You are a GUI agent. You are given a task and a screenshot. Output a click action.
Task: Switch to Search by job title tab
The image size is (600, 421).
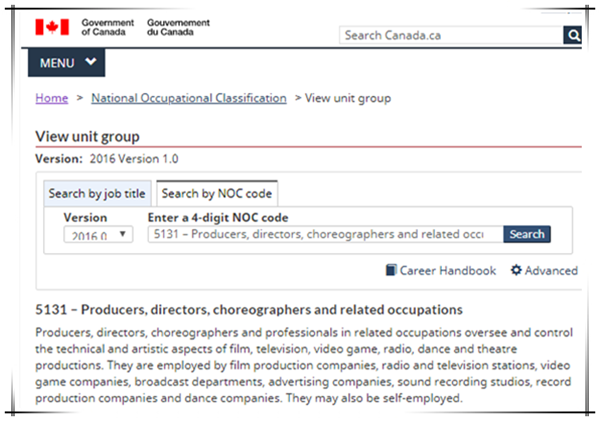click(x=97, y=194)
